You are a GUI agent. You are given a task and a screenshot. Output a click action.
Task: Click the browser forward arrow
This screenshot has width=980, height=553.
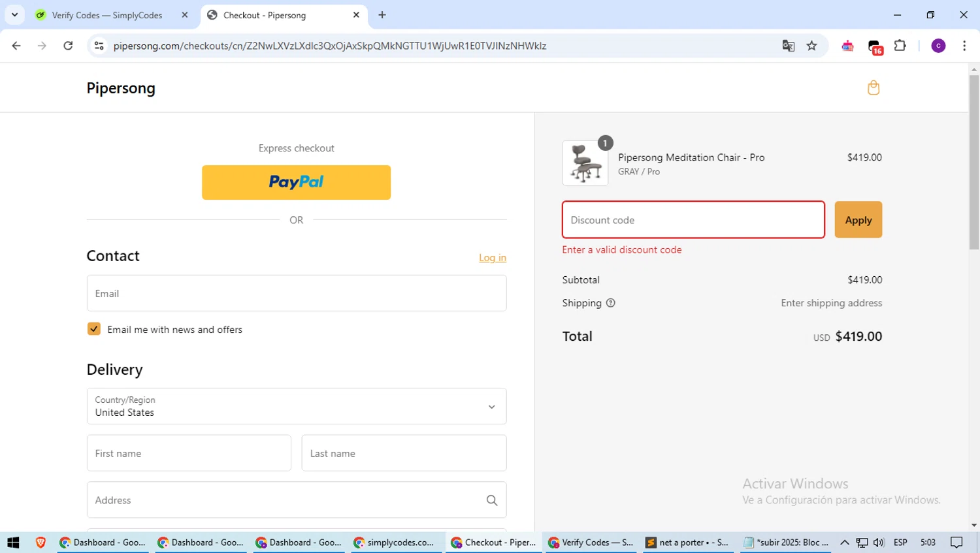[42, 46]
